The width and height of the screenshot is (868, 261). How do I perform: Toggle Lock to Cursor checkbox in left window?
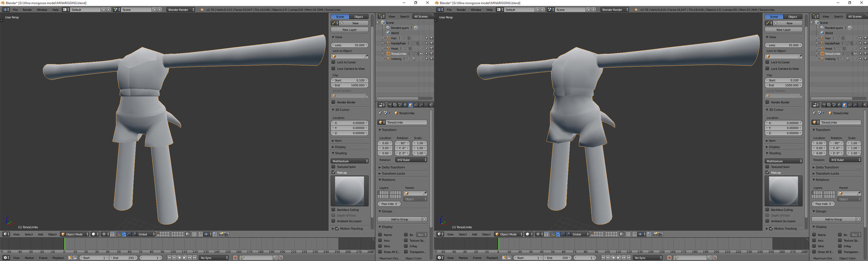coord(334,62)
